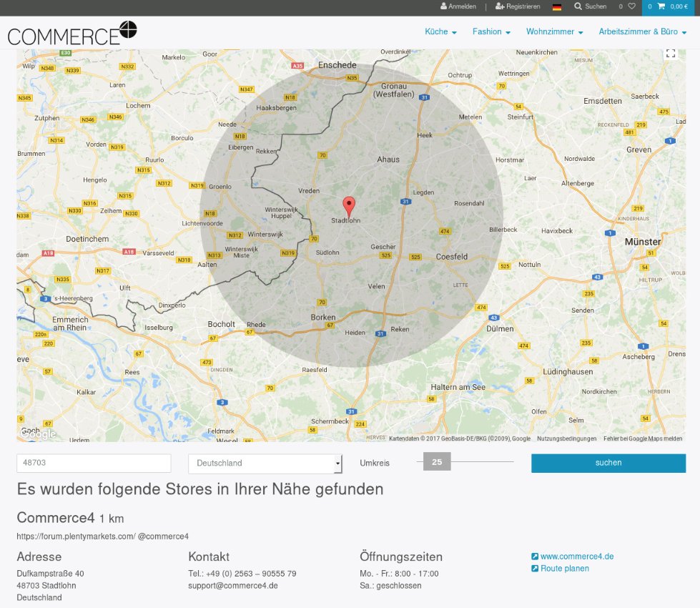Viewport: 700px width, 608px height.
Task: Click support@commerce4.de email text
Action: click(233, 585)
